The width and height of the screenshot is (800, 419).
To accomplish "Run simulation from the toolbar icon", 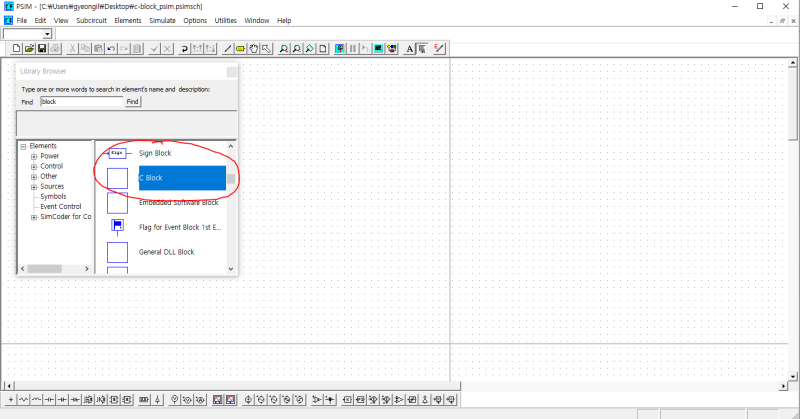I will point(340,49).
